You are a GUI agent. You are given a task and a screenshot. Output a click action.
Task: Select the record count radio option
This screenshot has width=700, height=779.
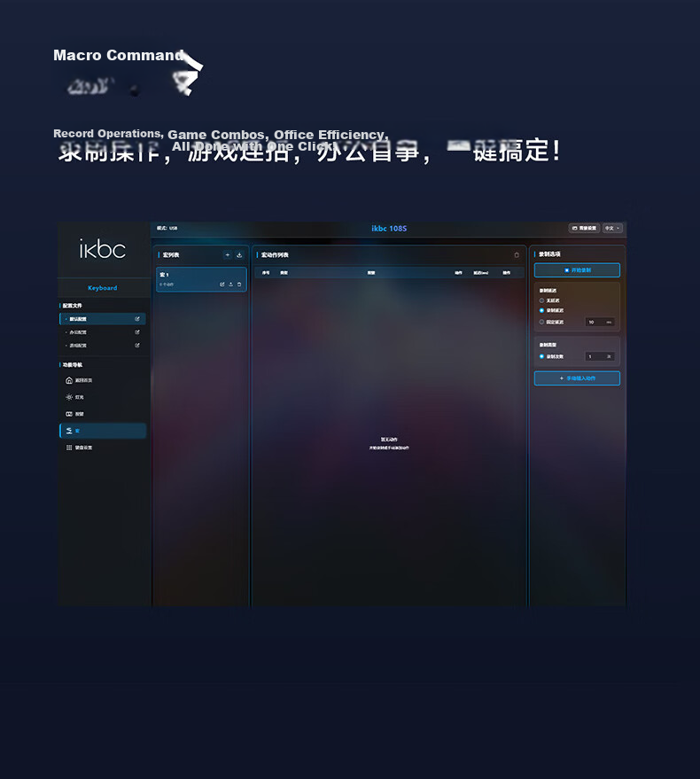[x=541, y=356]
